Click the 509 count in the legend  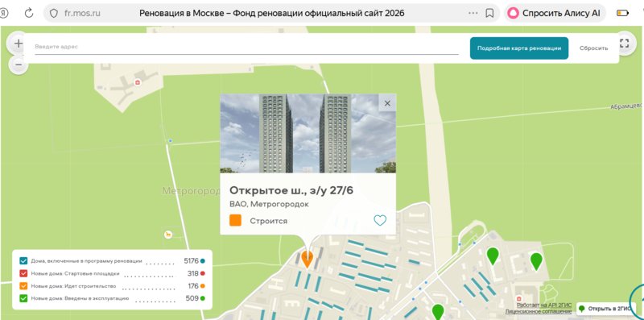point(192,298)
